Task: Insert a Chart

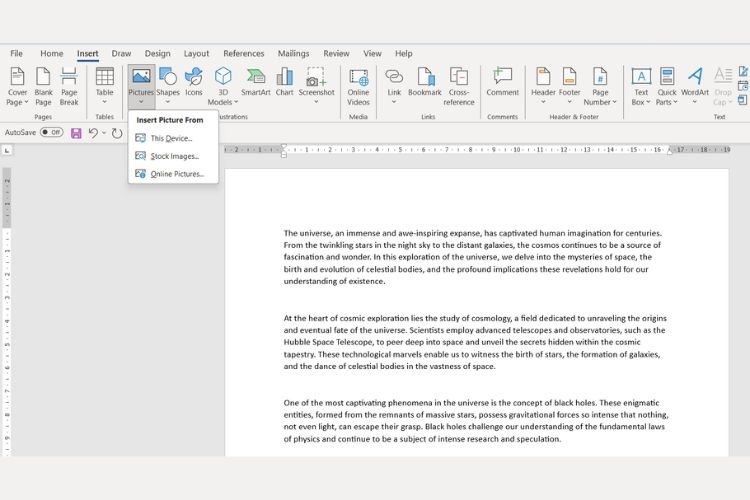Action: pos(285,82)
